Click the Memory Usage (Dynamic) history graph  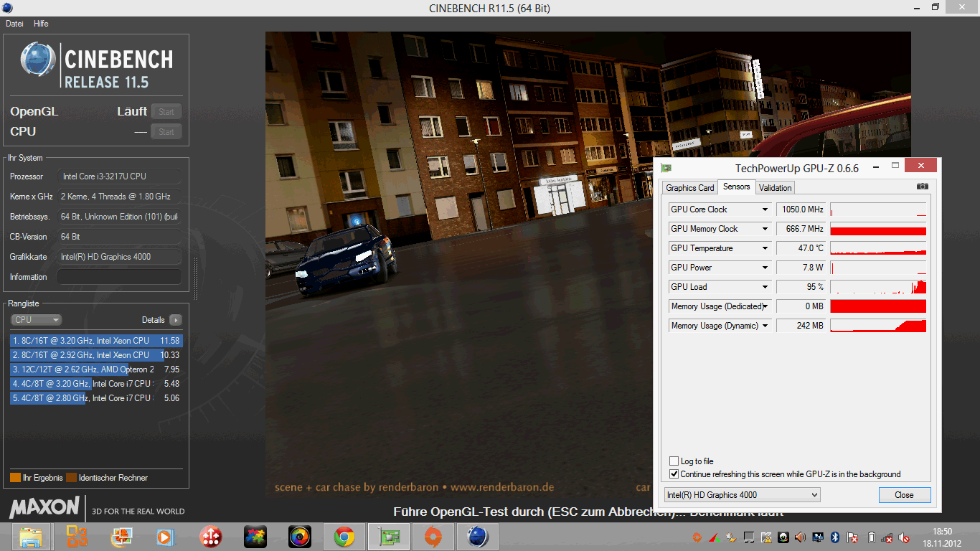tap(878, 326)
